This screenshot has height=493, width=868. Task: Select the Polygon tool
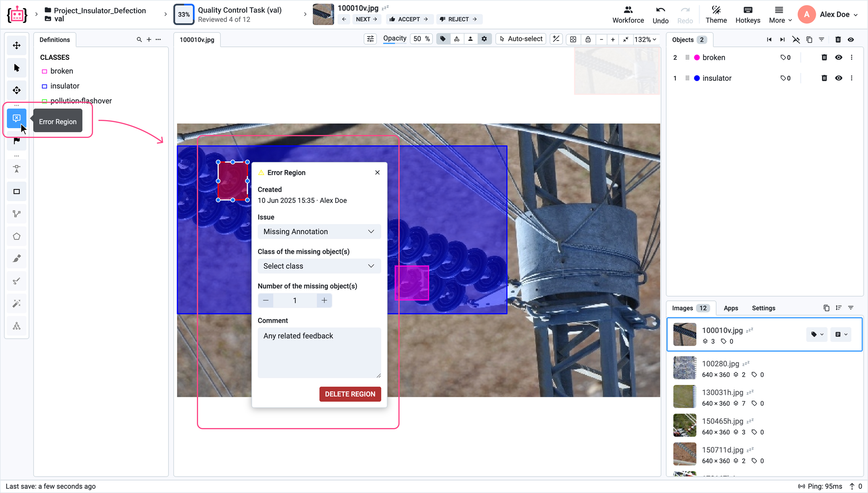click(x=16, y=236)
